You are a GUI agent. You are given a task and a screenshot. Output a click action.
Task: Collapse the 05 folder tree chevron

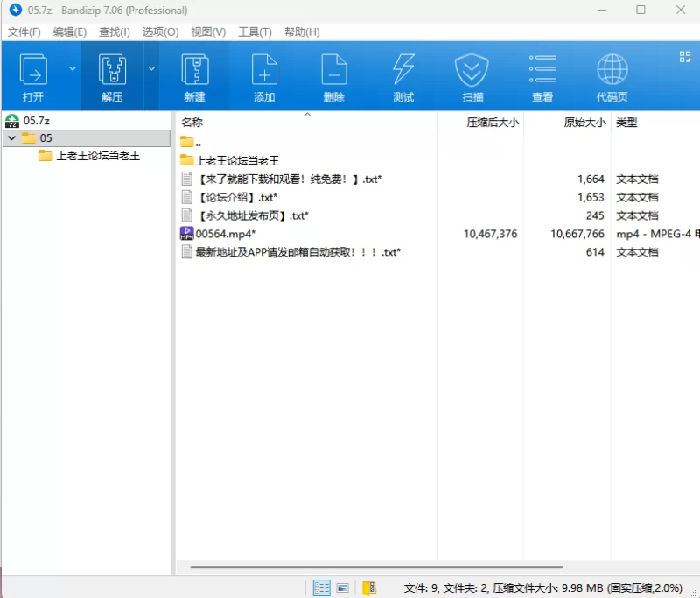(x=12, y=138)
